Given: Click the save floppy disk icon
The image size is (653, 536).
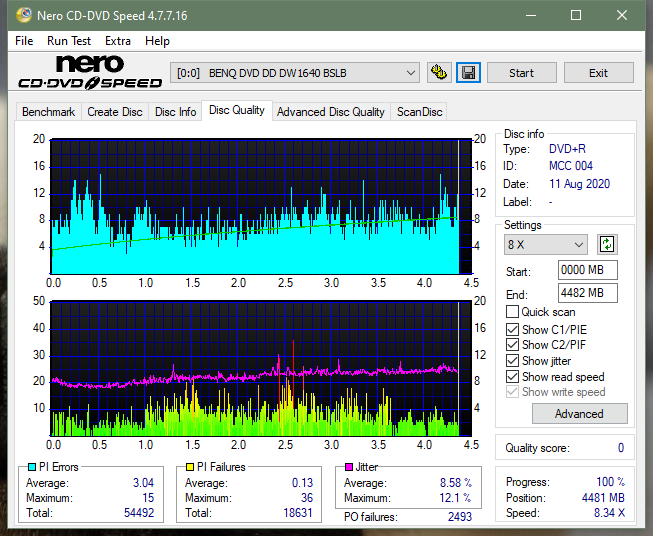Looking at the screenshot, I should [x=468, y=73].
